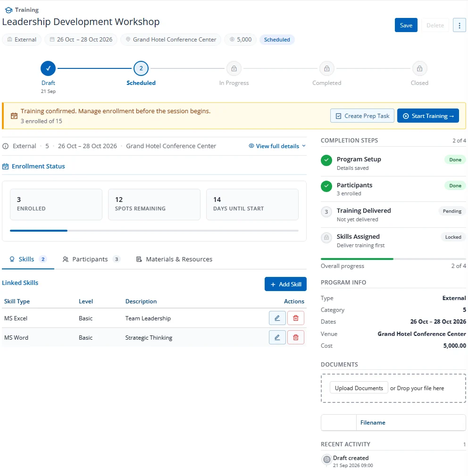The height and width of the screenshot is (476, 468).
Task: Click the Draft created activity icon
Action: pos(326,459)
